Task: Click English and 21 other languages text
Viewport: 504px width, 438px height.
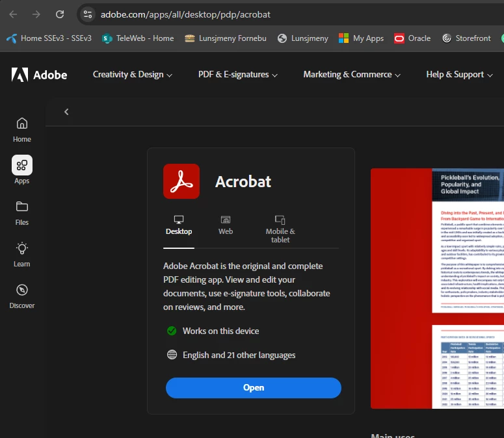Action: coord(239,355)
